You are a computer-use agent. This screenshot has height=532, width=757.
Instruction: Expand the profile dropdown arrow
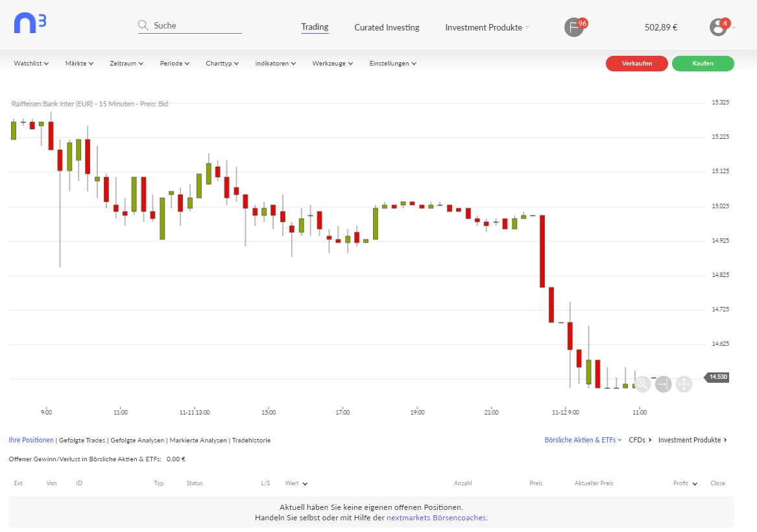(734, 28)
